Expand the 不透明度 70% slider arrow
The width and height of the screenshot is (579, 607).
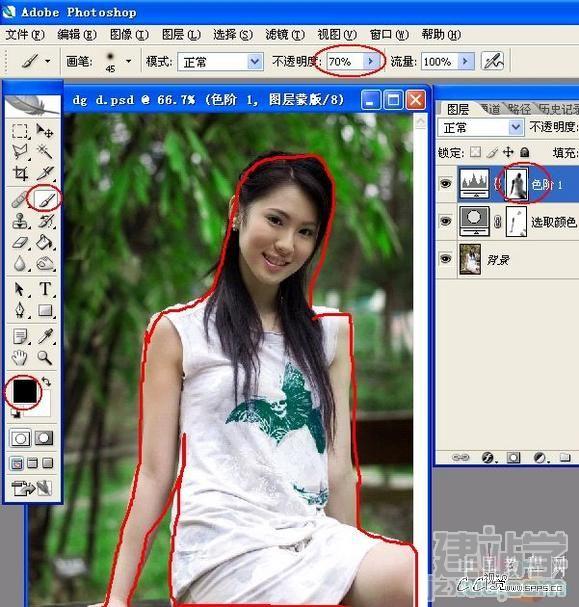click(370, 61)
